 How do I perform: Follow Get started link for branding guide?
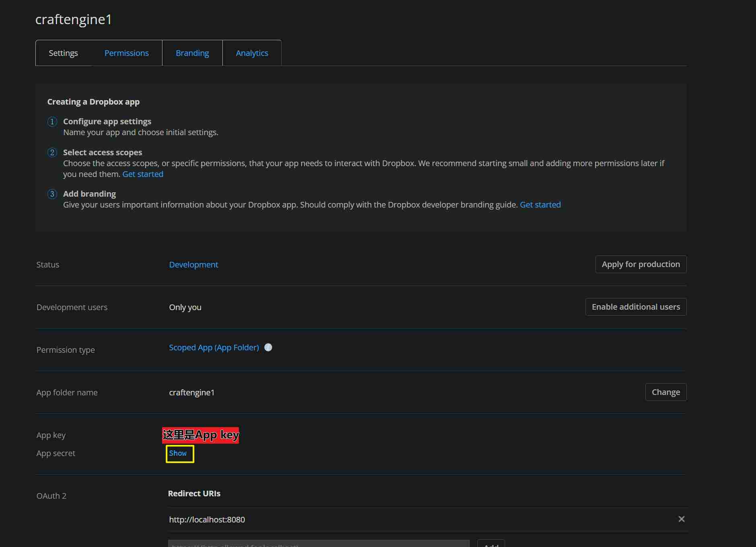(x=540, y=205)
